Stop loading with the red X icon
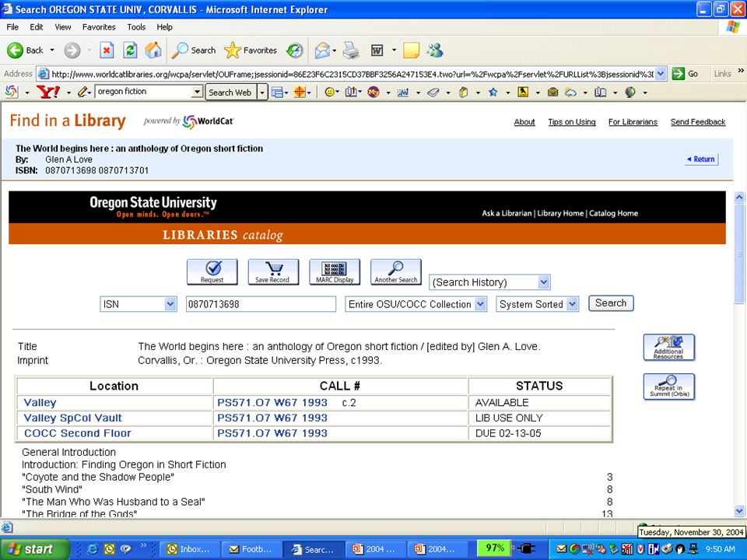The image size is (747, 560). 107,50
